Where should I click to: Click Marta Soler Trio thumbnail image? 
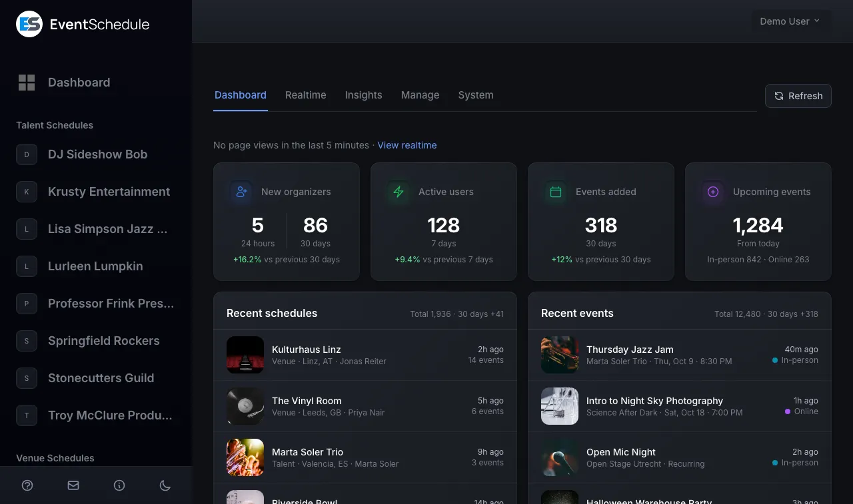(245, 457)
